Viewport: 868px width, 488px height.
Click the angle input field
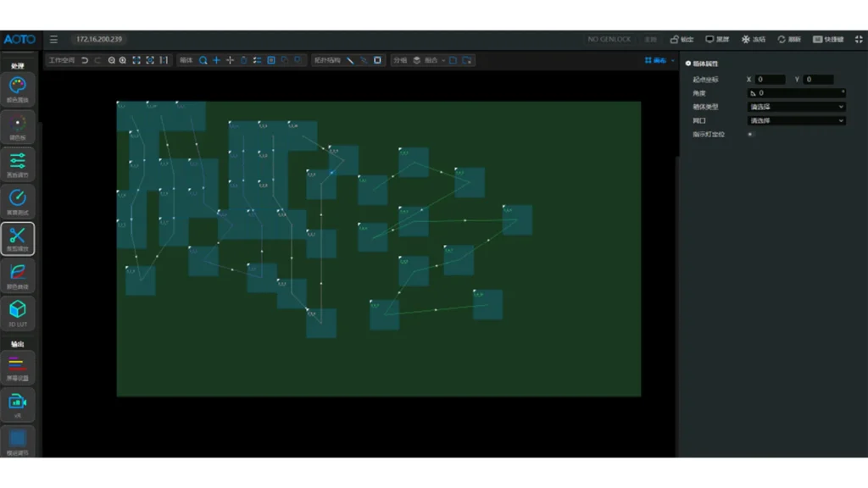coord(795,93)
